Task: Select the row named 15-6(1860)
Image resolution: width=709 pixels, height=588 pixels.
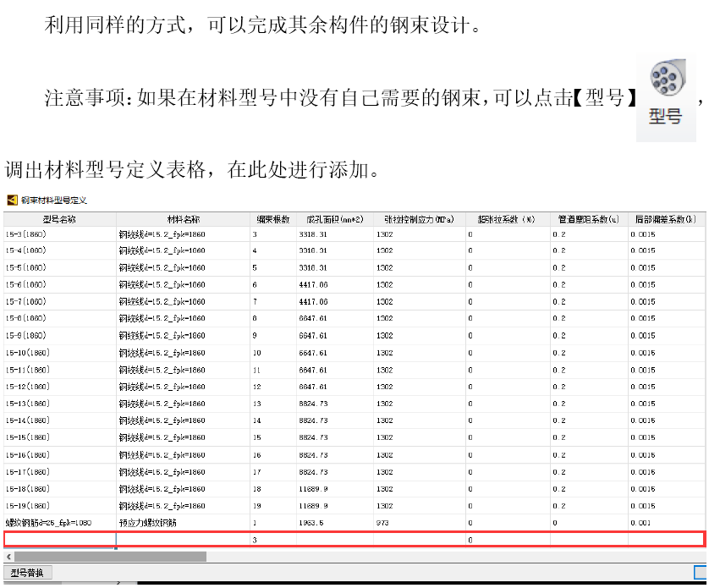Action: 354,284
